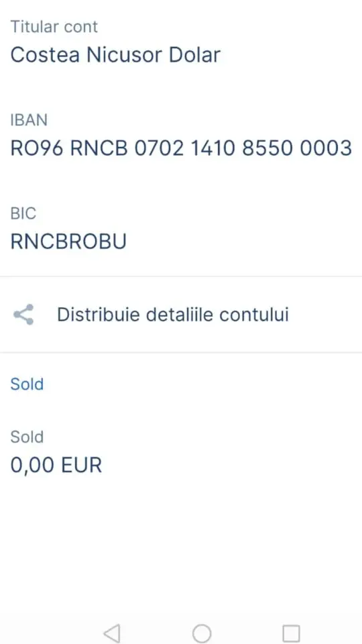Click the EUR currency text
The height and width of the screenshot is (644, 362).
point(81,466)
